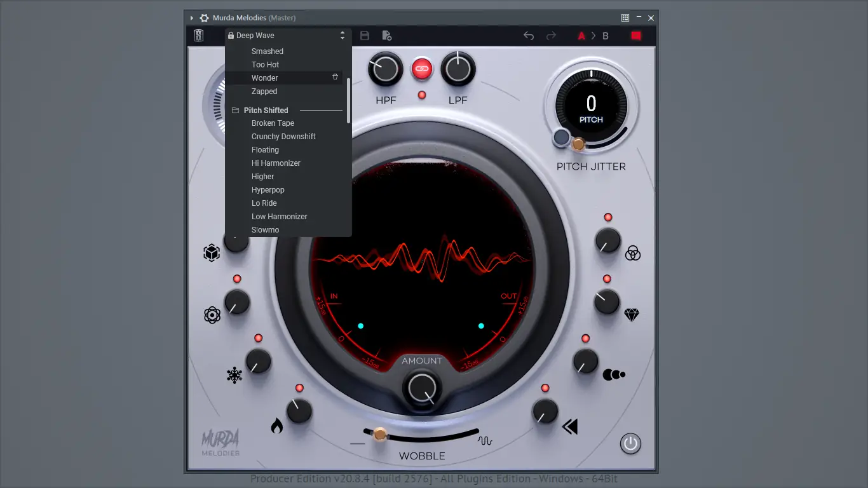
Task: Pick the Hyperpop preset
Action: click(268, 190)
